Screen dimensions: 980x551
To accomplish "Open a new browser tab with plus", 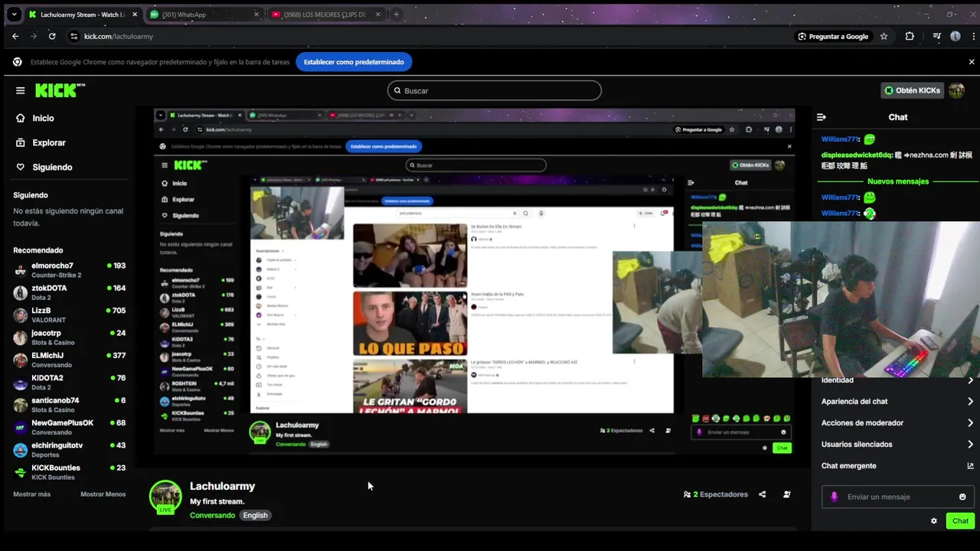I will [x=396, y=15].
